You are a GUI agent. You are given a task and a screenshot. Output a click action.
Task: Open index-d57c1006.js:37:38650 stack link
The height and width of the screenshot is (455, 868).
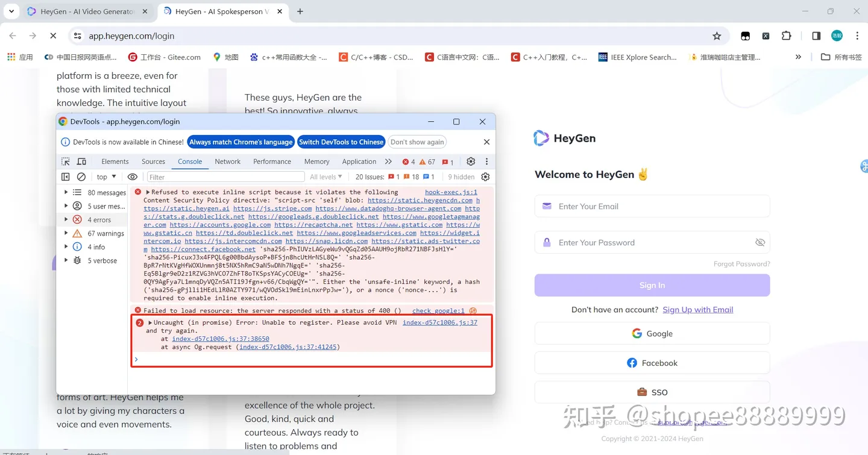[x=221, y=339]
